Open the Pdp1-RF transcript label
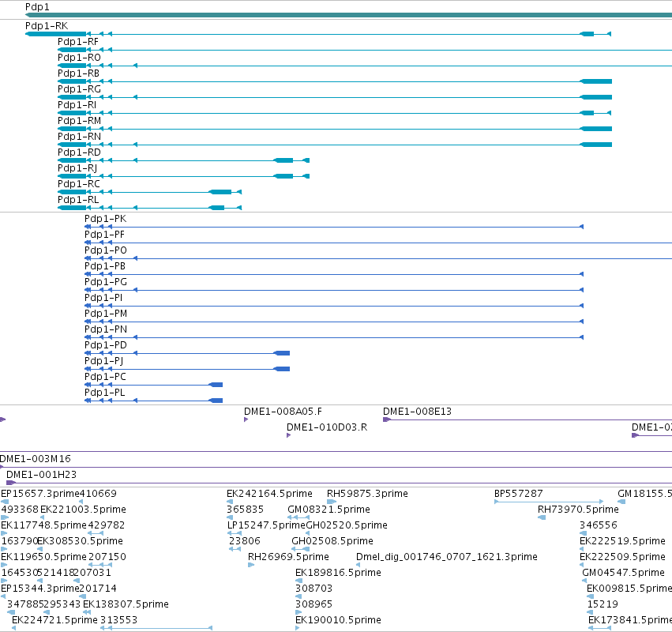This screenshot has height=632, width=672. [x=78, y=42]
